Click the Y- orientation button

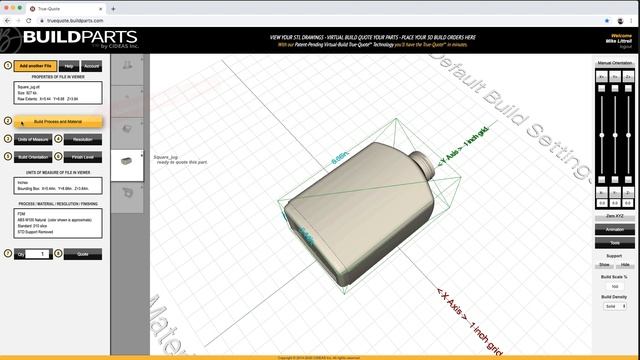point(615,192)
